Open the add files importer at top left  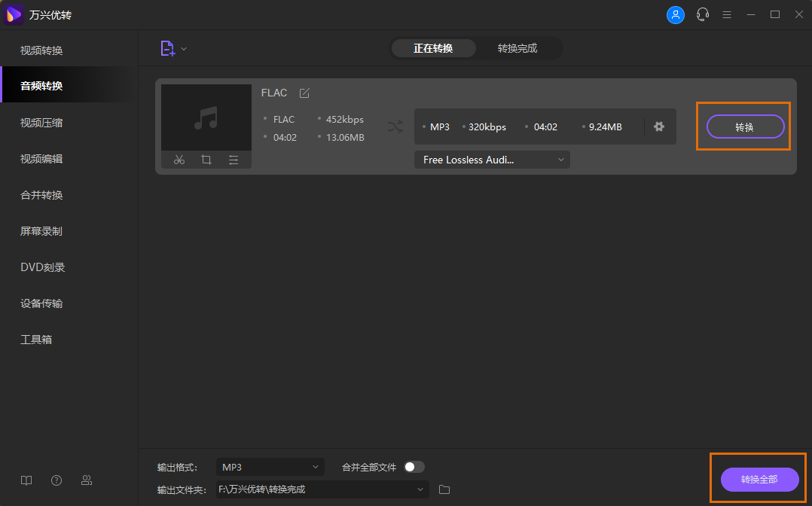click(x=167, y=47)
